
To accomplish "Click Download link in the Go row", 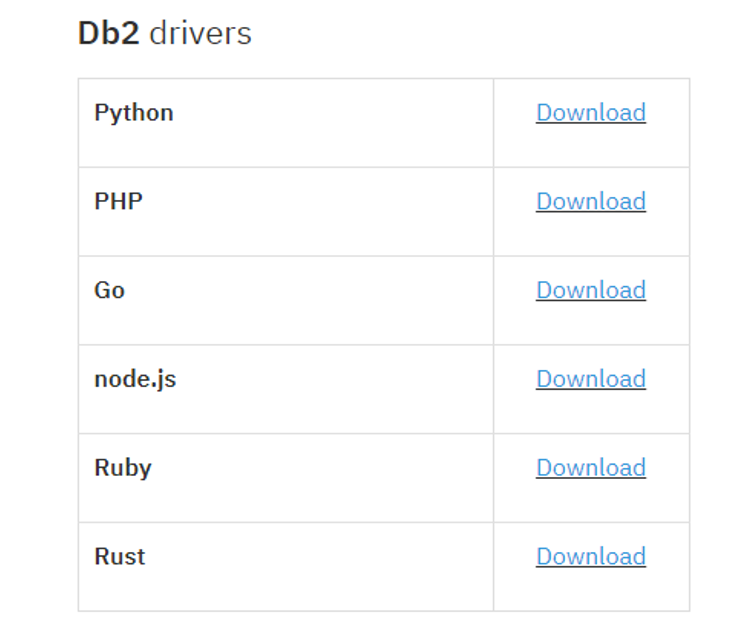I will (590, 290).
